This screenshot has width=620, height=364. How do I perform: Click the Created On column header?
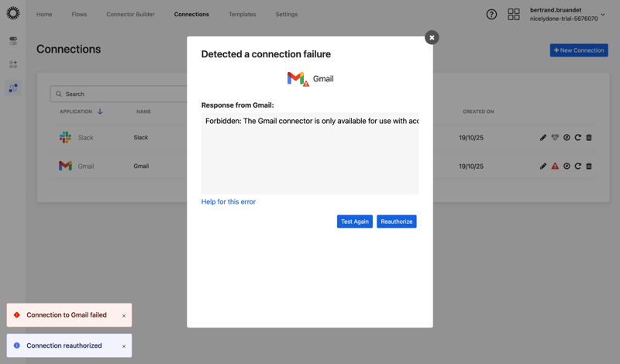[478, 112]
